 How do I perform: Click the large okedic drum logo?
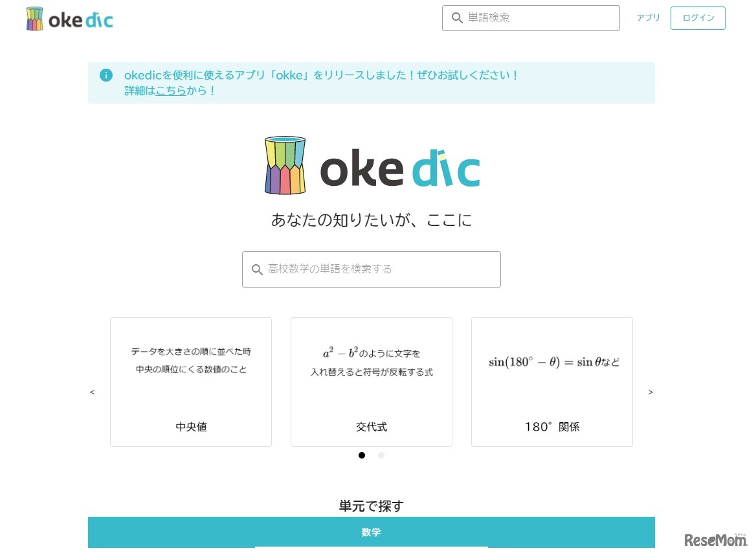click(x=285, y=166)
